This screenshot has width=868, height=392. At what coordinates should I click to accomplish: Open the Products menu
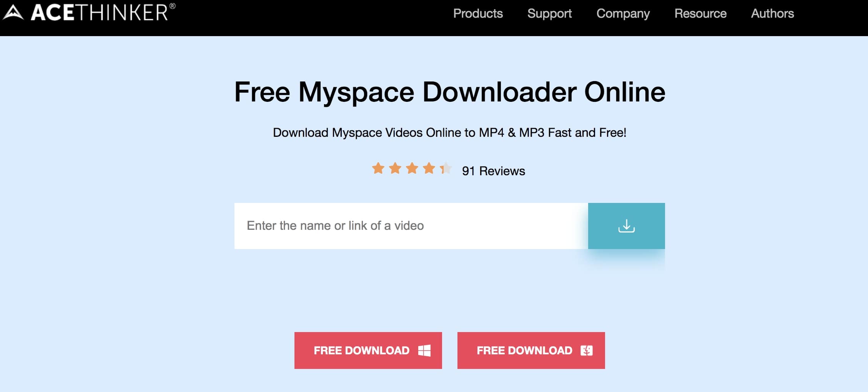click(478, 13)
